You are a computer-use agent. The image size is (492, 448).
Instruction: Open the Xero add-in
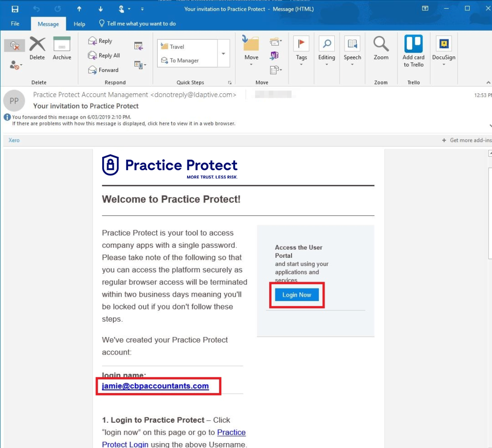pyautogui.click(x=14, y=140)
